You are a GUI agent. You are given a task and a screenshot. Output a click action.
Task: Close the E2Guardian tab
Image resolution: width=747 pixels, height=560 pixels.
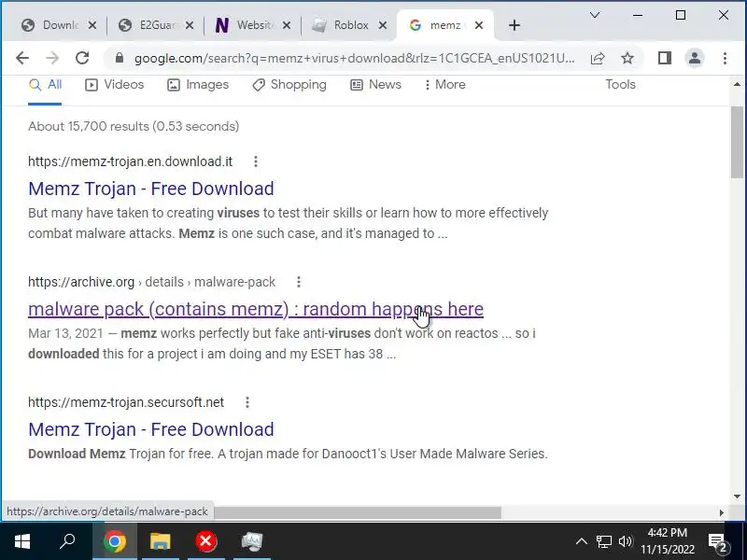[x=190, y=25]
